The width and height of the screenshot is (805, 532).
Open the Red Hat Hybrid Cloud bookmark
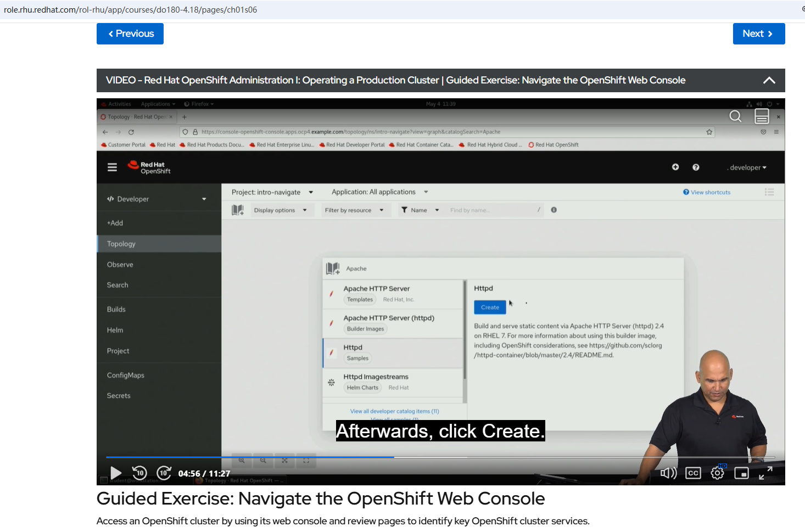click(491, 145)
